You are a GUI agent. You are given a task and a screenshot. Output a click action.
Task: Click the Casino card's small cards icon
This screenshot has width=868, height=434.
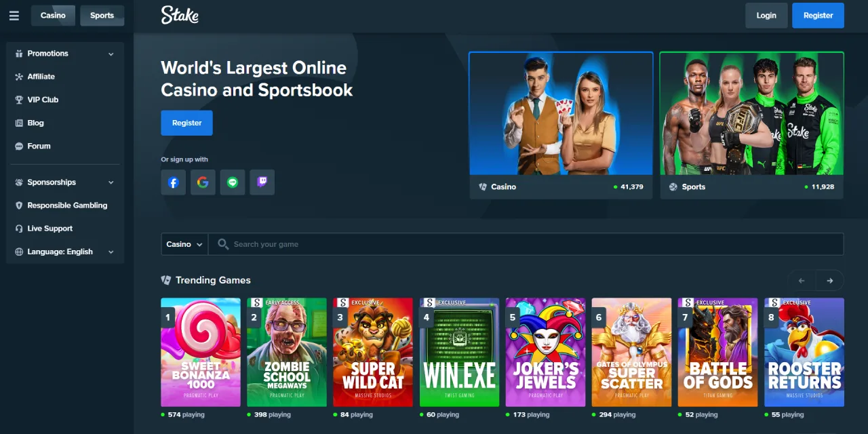point(483,186)
